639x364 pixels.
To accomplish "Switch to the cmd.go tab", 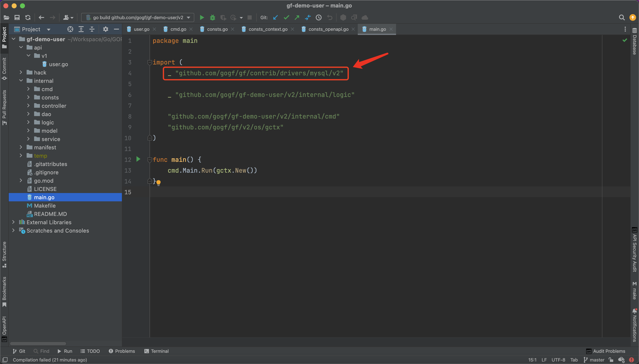I will point(178,29).
